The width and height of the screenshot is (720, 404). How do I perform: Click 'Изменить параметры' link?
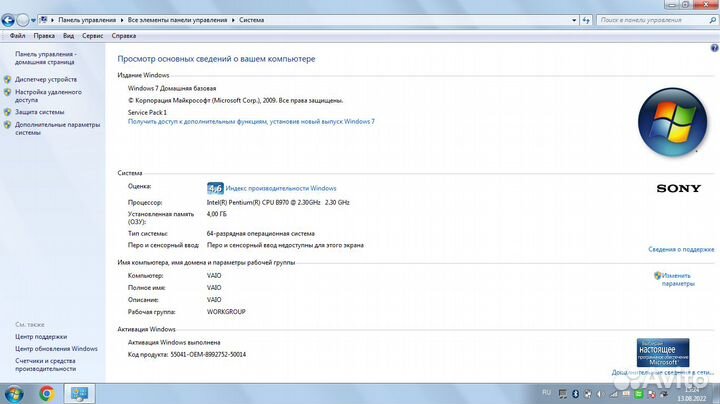(678, 280)
